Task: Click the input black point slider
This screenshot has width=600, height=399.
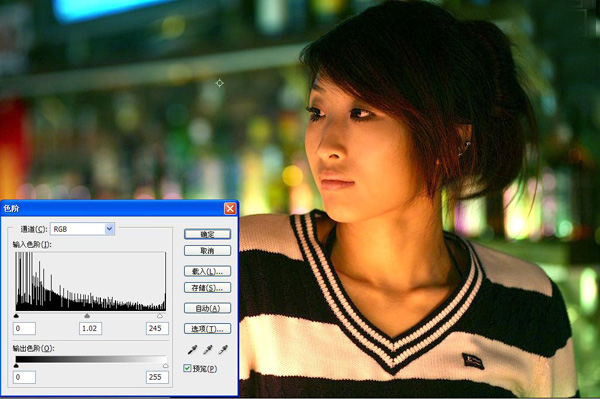Action: (16, 316)
